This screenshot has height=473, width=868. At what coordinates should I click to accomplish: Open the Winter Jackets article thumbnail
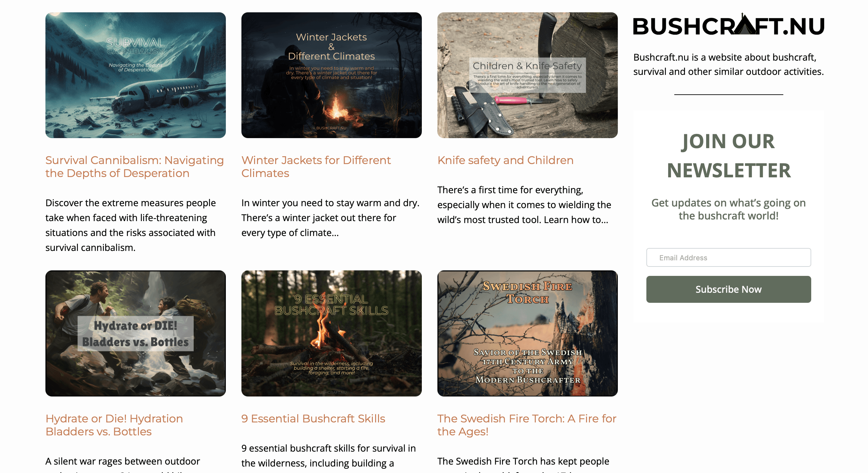point(331,75)
